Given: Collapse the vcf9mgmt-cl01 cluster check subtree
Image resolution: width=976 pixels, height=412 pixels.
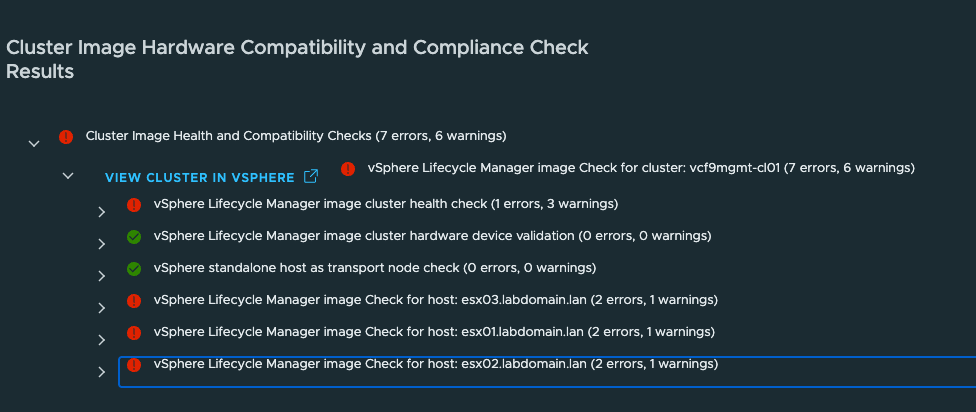Looking at the screenshot, I should [68, 176].
